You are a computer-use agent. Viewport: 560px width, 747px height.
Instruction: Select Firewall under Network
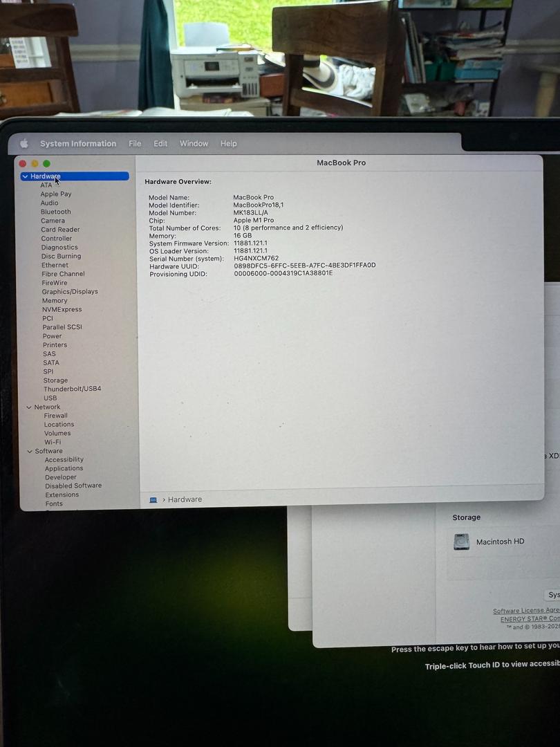click(56, 416)
